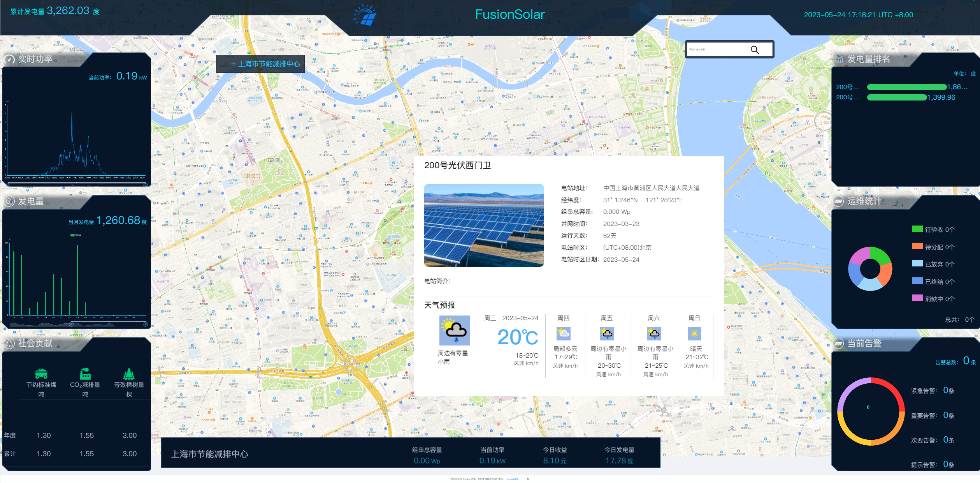Click the search magnifier icon
The height and width of the screenshot is (483, 980).
click(755, 50)
